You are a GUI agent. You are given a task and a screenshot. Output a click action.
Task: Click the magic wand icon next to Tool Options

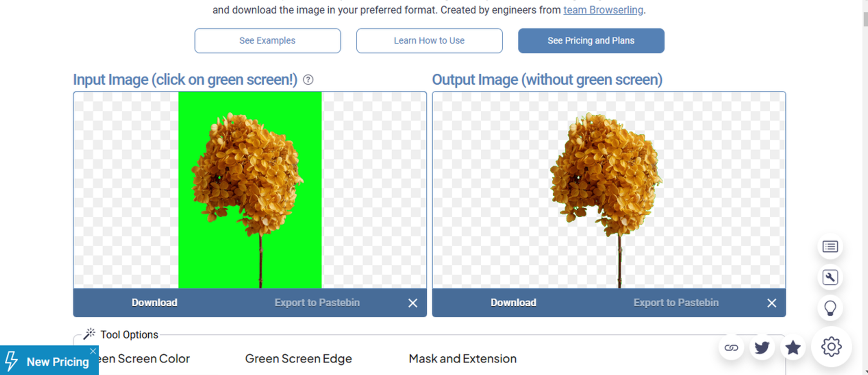[x=90, y=333]
